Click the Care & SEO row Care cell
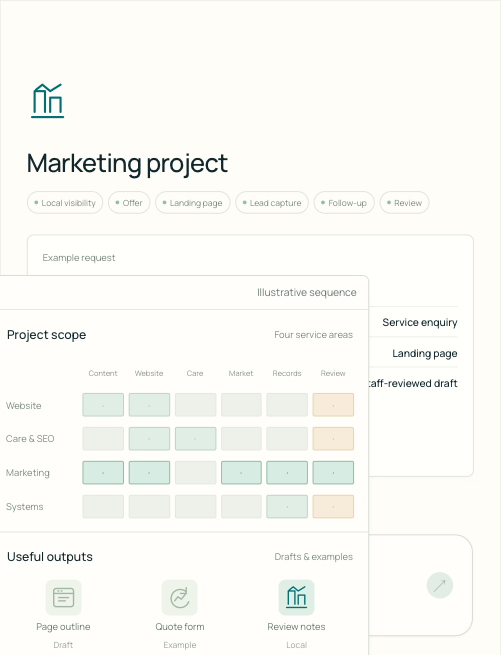Viewport: 501px width, 655px height. [196, 439]
